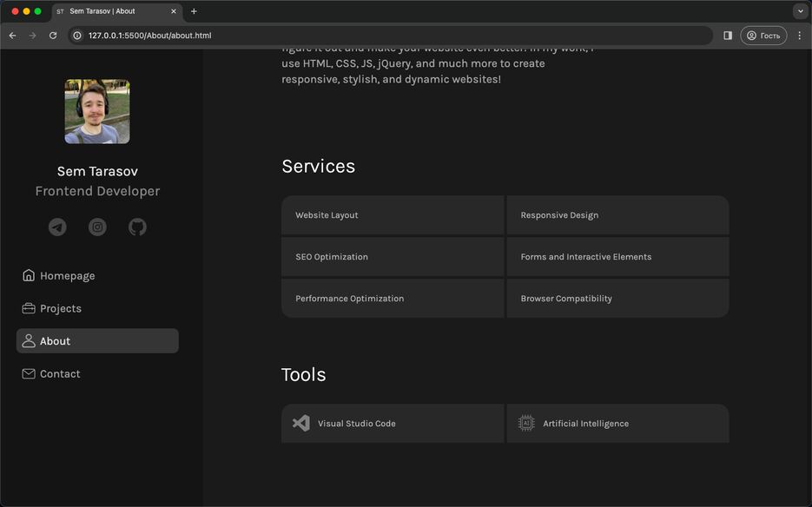Click Forms and Interactive Elements card
This screenshot has height=507, width=812.
pos(617,257)
